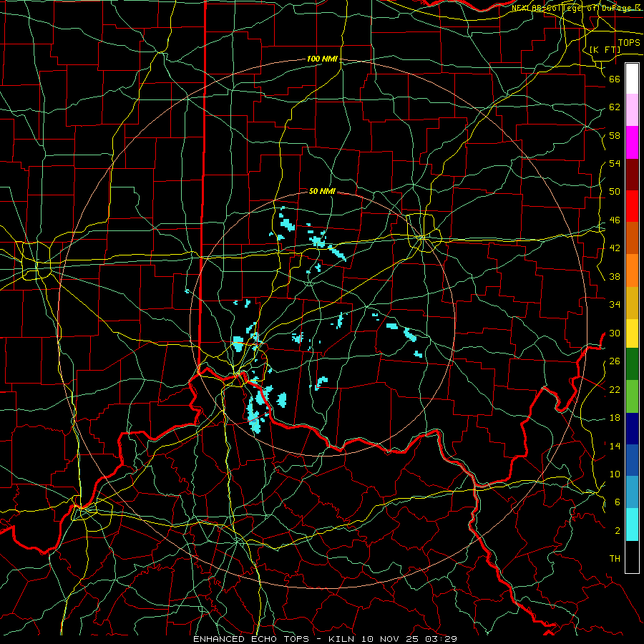Click the bright red legend swatch

(x=632, y=207)
